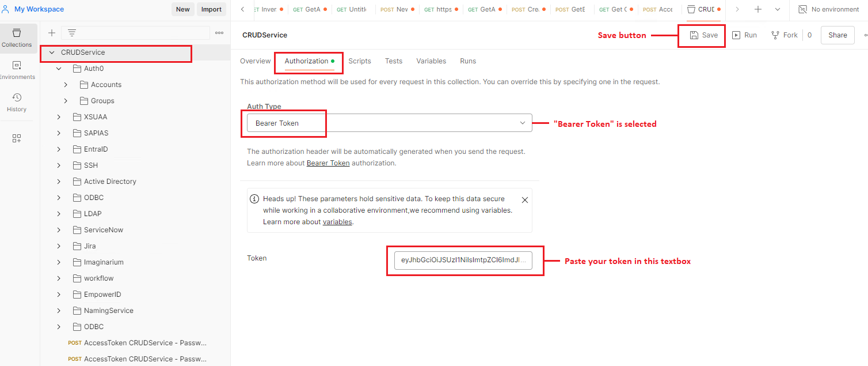Click the fork count 0
This screenshot has width=868, height=366.
click(x=809, y=35)
